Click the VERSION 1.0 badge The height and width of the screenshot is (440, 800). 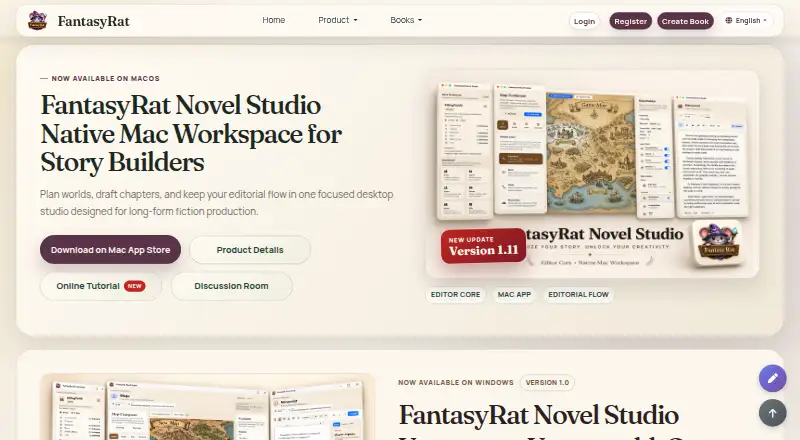[x=547, y=382]
